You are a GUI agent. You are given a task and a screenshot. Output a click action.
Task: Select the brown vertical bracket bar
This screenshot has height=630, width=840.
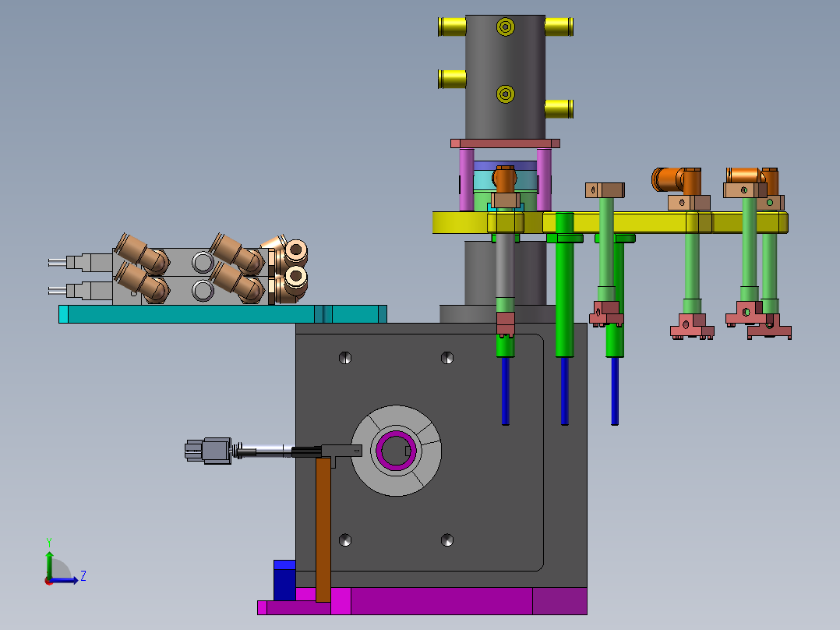tap(323, 529)
